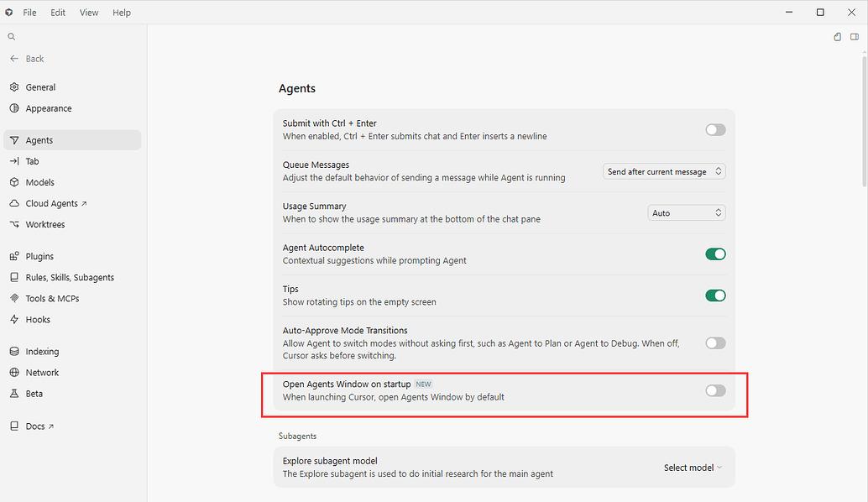Click the search magnifier icon in sidebar
868x502 pixels.
[x=11, y=37]
